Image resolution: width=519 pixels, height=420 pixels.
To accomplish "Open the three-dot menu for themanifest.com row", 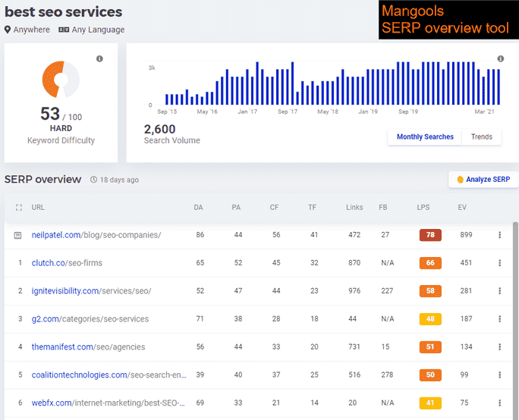I will tap(499, 347).
